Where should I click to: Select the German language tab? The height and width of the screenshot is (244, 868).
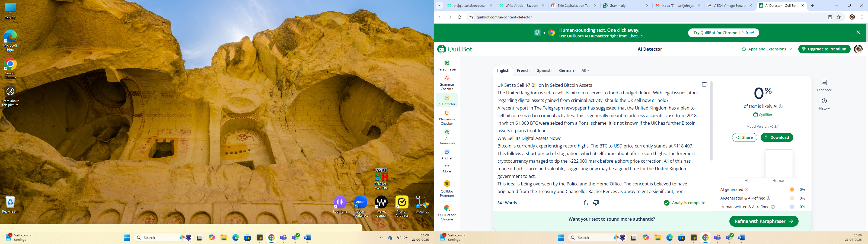point(566,70)
